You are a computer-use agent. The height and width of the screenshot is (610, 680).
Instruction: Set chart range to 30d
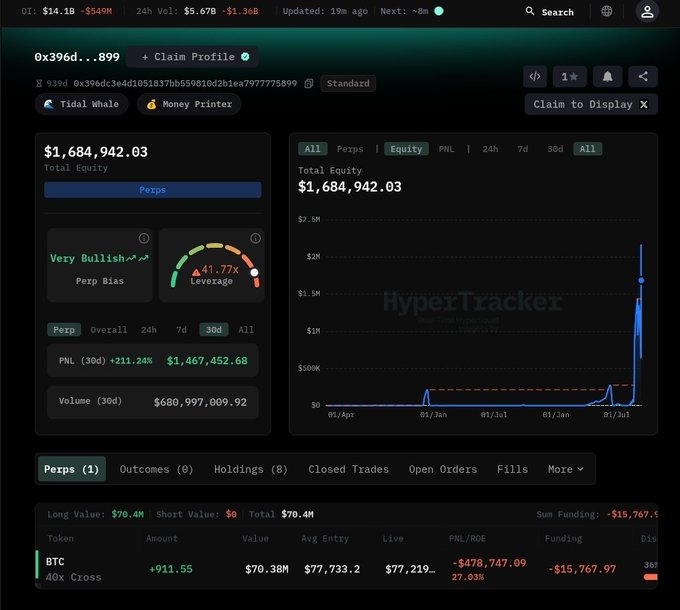pos(555,149)
